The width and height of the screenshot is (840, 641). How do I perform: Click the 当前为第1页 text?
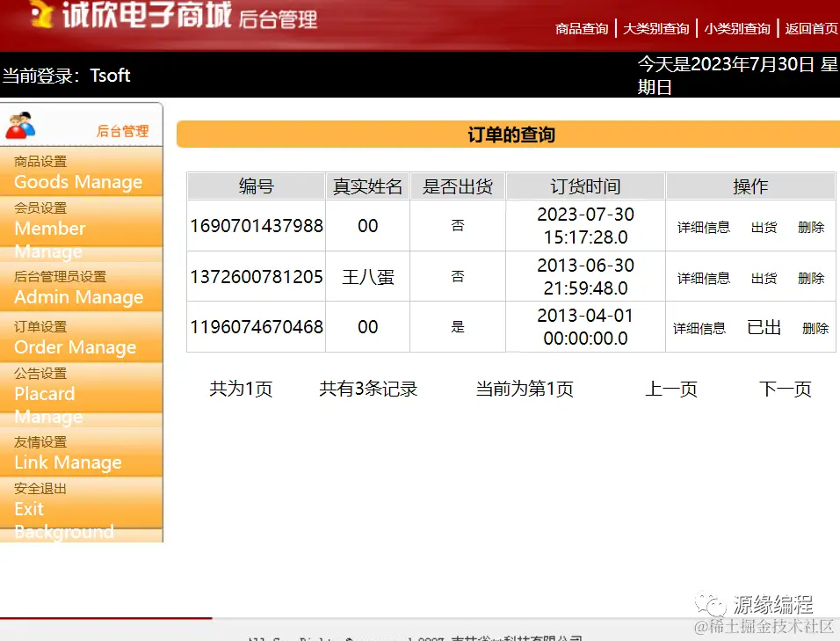(x=525, y=390)
